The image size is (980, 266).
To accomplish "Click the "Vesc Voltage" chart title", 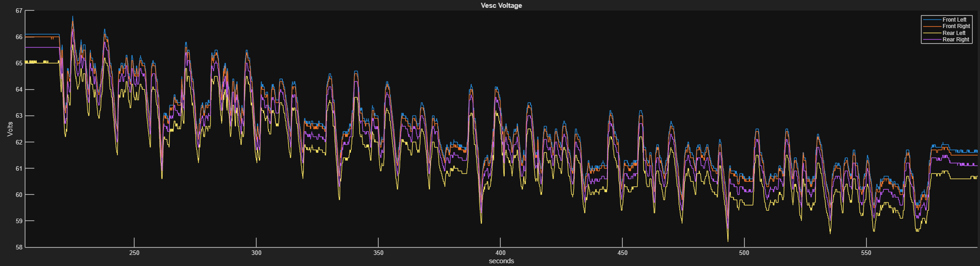I will (501, 6).
